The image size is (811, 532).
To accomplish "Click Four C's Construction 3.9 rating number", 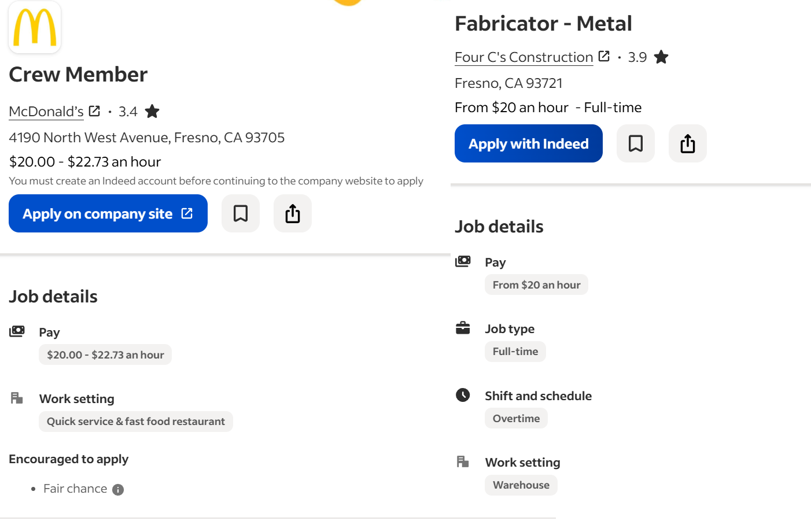I will (x=637, y=57).
